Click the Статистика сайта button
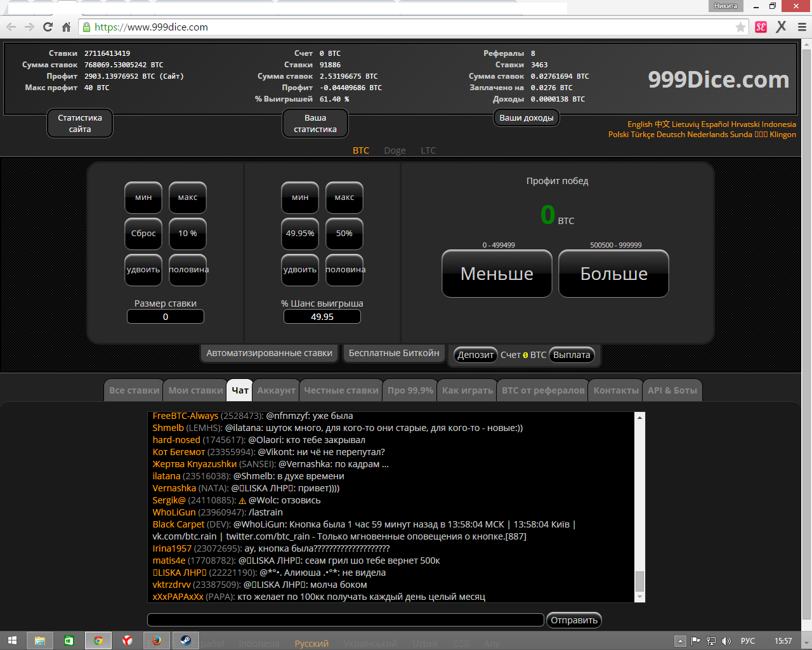This screenshot has height=650, width=812. point(80,123)
